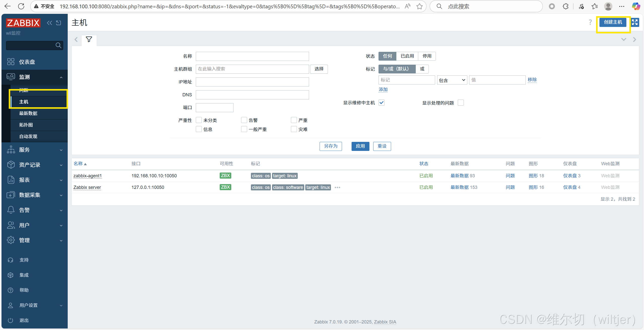
Task: Click the sidebar search magnifier icon
Action: coord(58,45)
